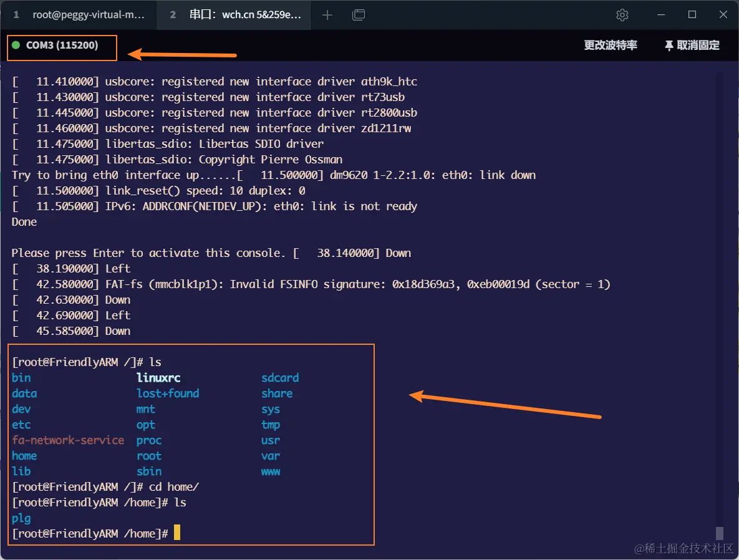Click the 'opt' directory name
Viewport: 739px width, 560px height.
pos(146,424)
